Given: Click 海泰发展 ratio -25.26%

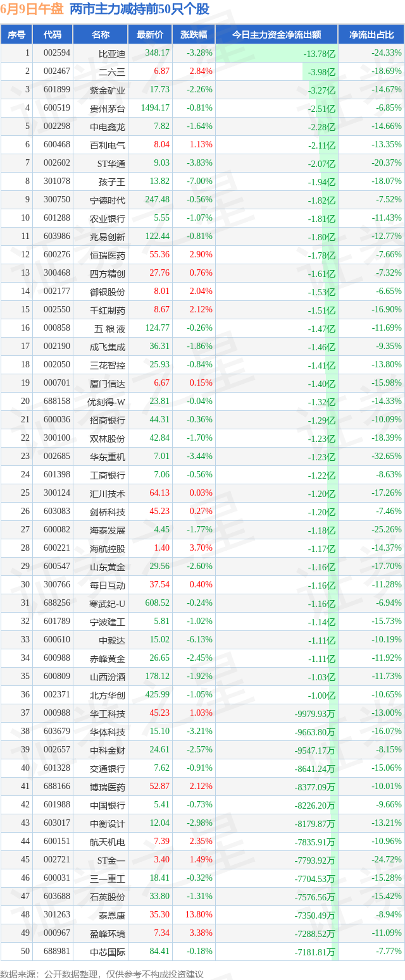Looking at the screenshot, I should click(x=387, y=530).
